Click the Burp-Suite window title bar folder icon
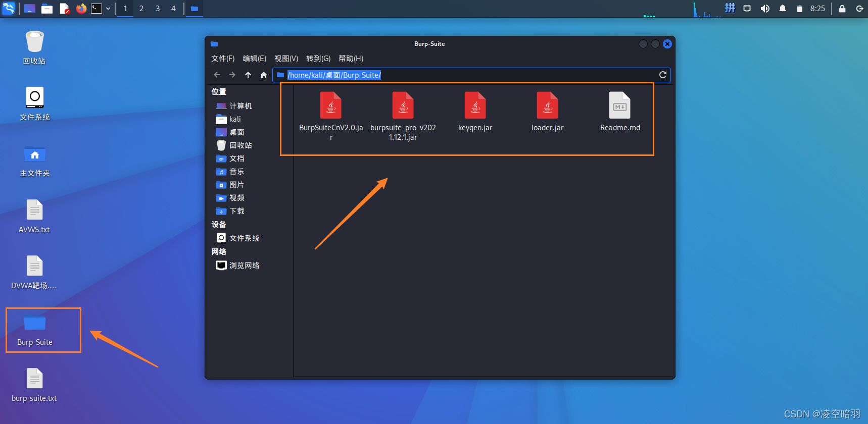Screen dimensions: 868x424 tap(214, 44)
